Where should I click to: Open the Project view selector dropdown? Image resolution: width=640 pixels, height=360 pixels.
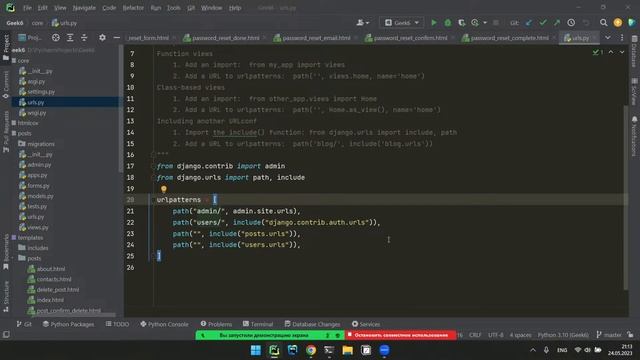pos(30,38)
